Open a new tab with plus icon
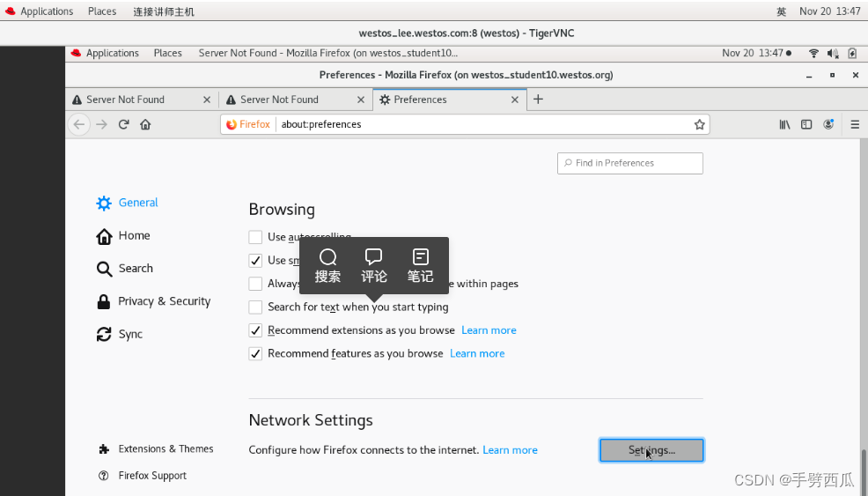This screenshot has width=868, height=496. tap(538, 100)
